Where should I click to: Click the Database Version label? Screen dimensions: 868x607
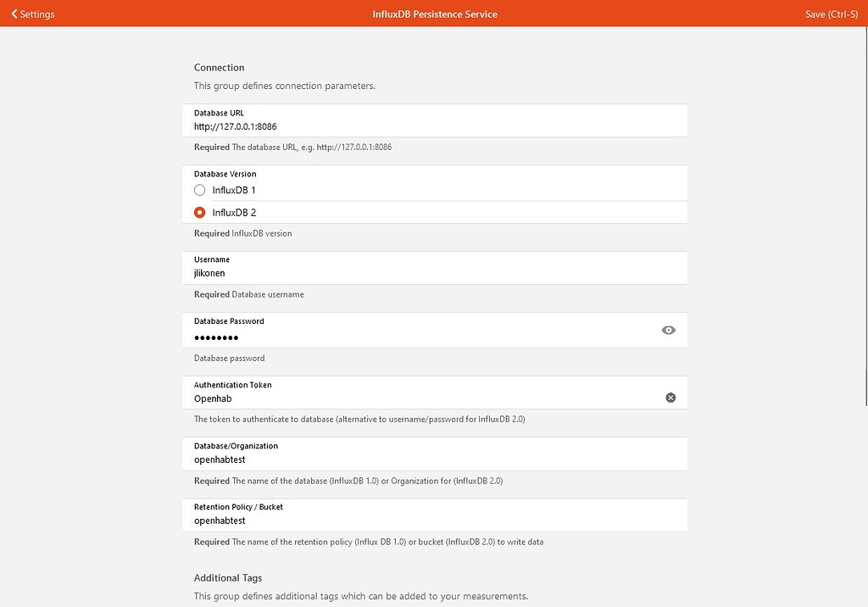pos(225,174)
